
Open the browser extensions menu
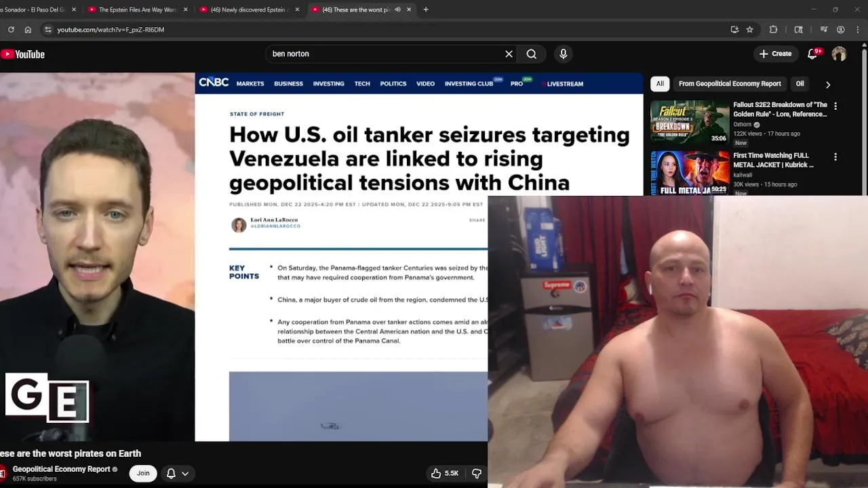click(x=773, y=30)
